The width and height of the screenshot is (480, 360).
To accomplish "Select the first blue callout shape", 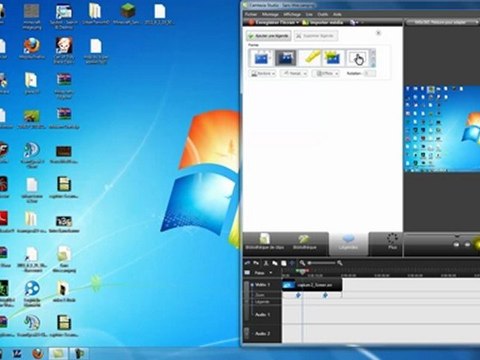I will (x=261, y=58).
